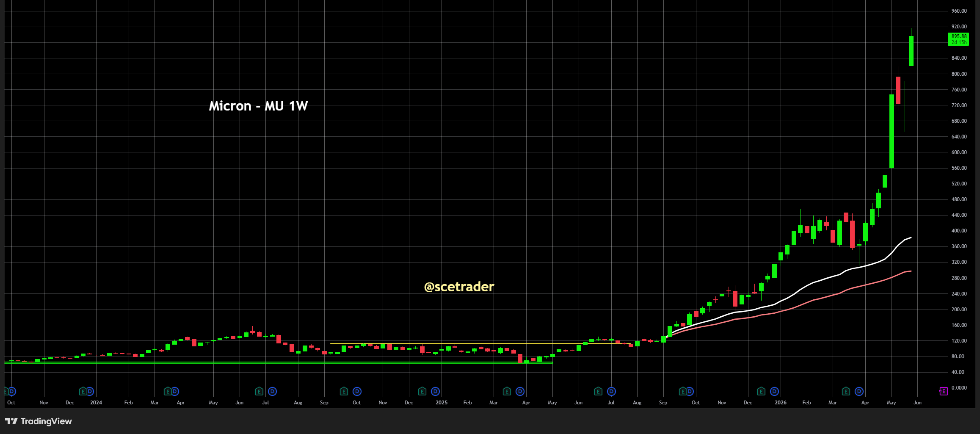Viewport: 980px width, 434px height.
Task: Select the late September 2024 earnings E marker
Action: click(x=344, y=391)
